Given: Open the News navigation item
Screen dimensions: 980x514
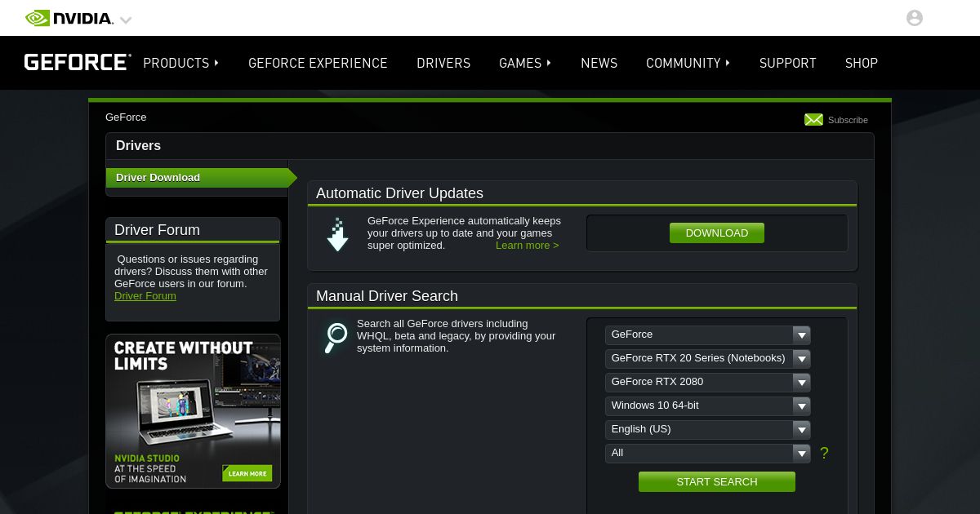Looking at the screenshot, I should coord(599,63).
